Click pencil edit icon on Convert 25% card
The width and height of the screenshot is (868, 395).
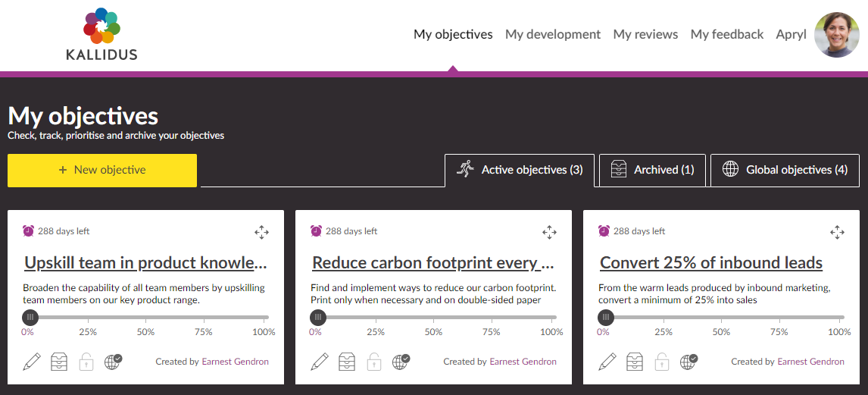(607, 362)
